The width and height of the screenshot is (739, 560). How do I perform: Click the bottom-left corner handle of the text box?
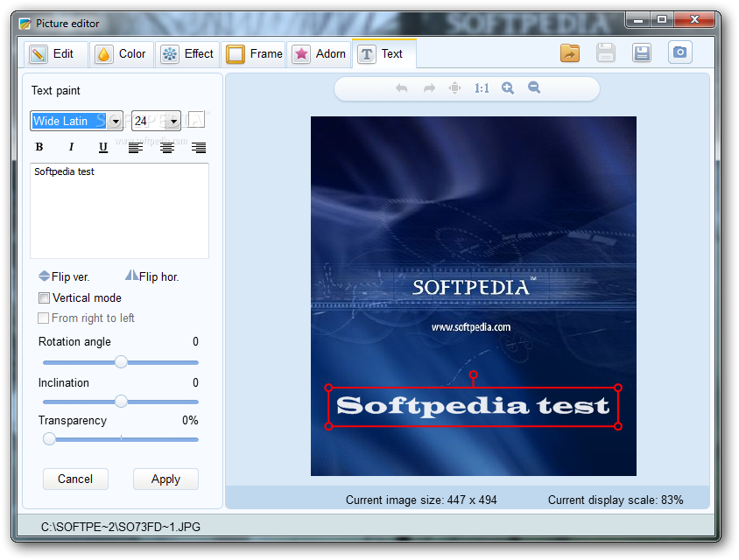click(x=329, y=426)
